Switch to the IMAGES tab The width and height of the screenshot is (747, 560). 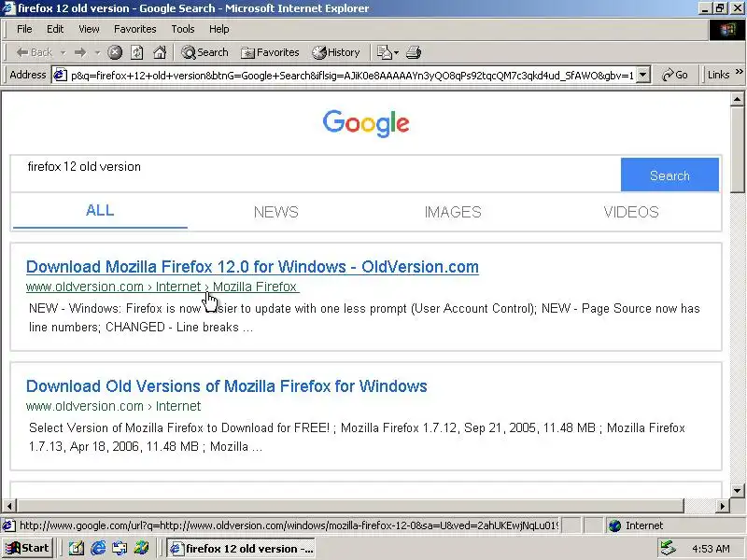coord(453,212)
